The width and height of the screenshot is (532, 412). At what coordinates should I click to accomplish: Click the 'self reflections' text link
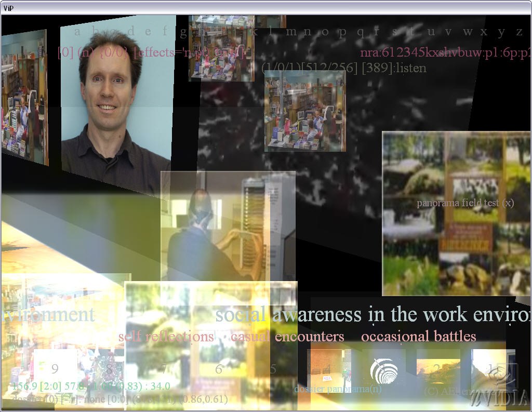166,337
